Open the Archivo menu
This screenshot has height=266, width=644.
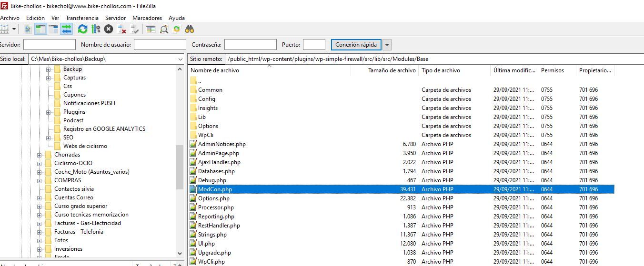pos(10,18)
